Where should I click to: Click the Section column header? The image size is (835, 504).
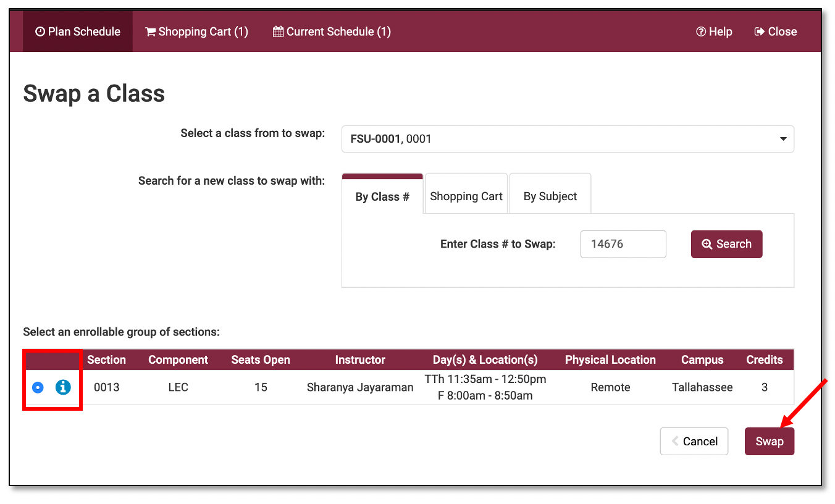coord(106,360)
